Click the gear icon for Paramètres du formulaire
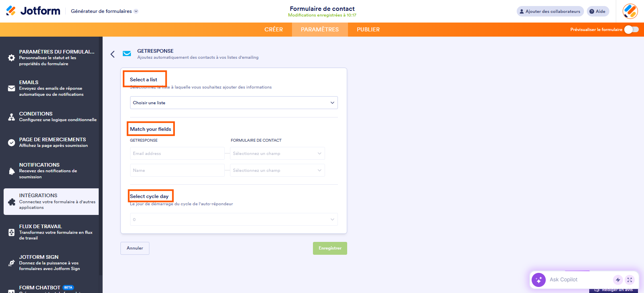The width and height of the screenshot is (644, 293). click(x=12, y=58)
